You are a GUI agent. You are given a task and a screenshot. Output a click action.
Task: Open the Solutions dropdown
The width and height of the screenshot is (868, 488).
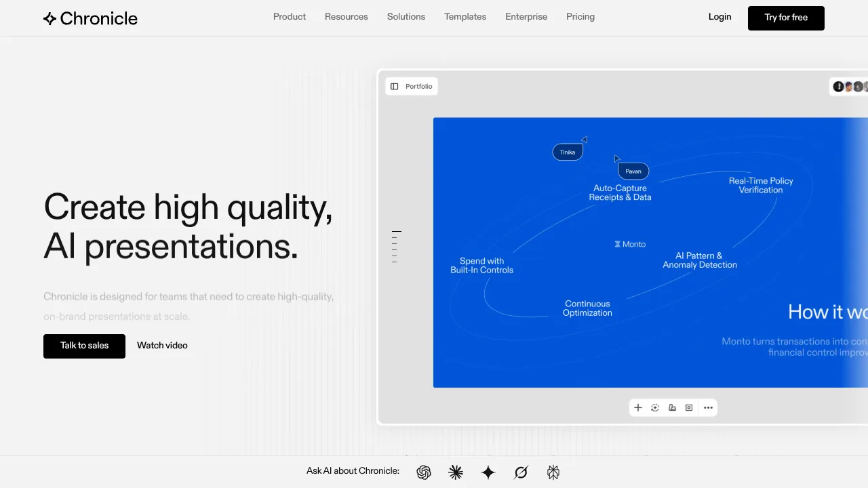coord(406,16)
